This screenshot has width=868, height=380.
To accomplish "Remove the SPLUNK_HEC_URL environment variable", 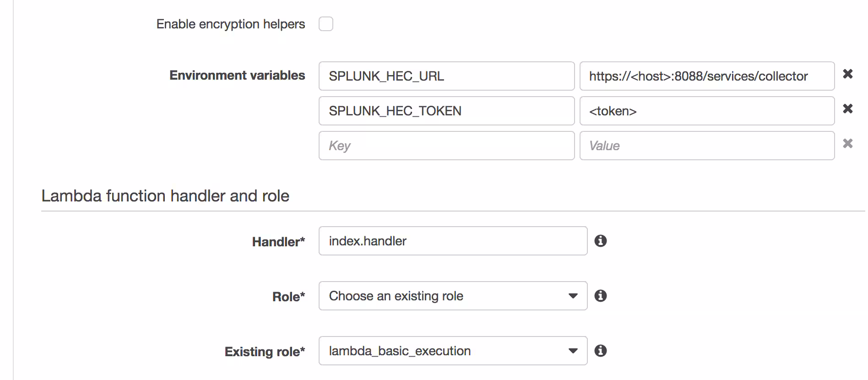I will [x=848, y=74].
